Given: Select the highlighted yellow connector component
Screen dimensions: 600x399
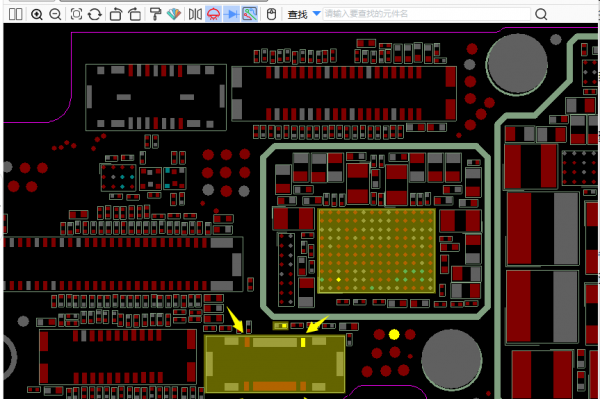Looking at the screenshot, I should point(275,364).
